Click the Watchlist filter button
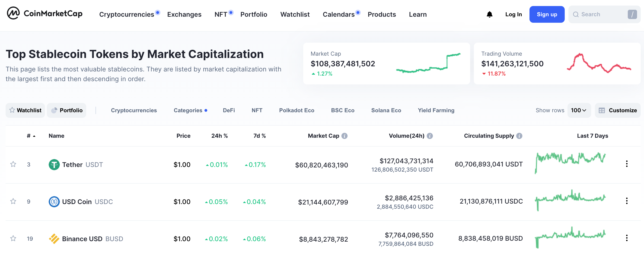Image resolution: width=644 pixels, height=256 pixels. 25,110
